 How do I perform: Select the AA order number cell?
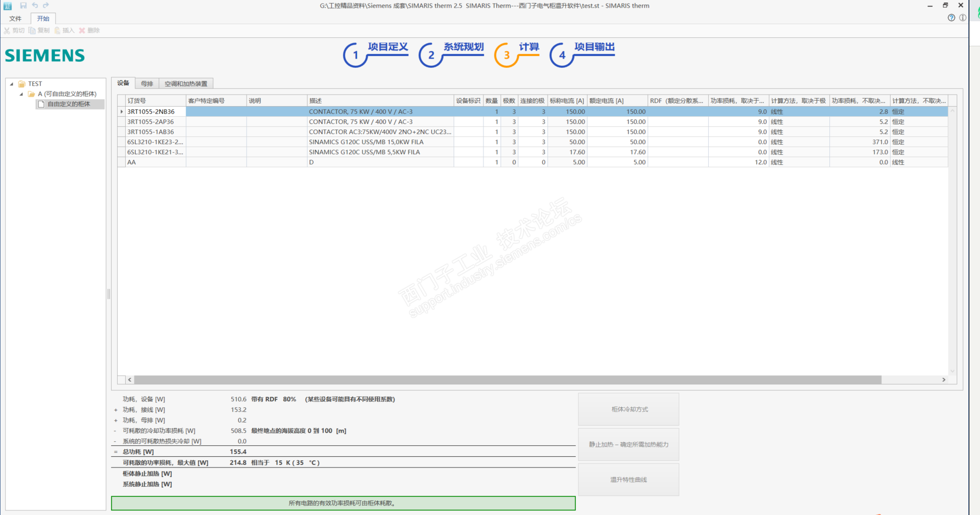156,162
